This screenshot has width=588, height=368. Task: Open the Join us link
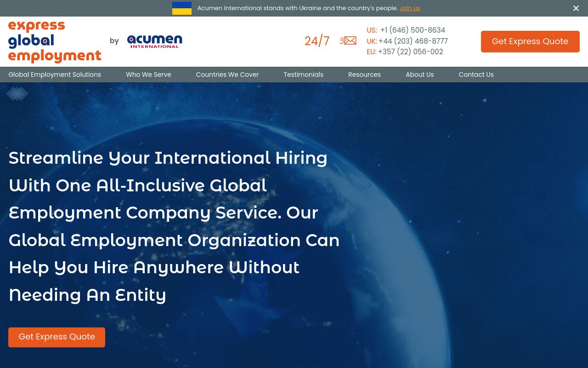[x=409, y=8]
